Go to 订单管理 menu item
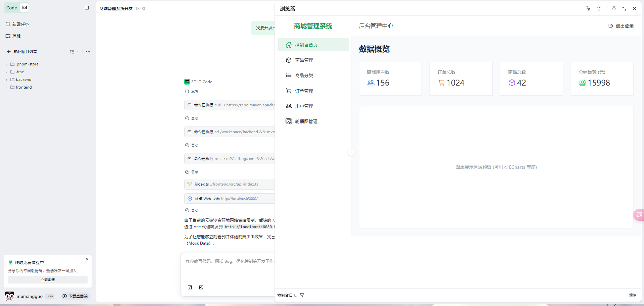This screenshot has height=306, width=644. [304, 91]
